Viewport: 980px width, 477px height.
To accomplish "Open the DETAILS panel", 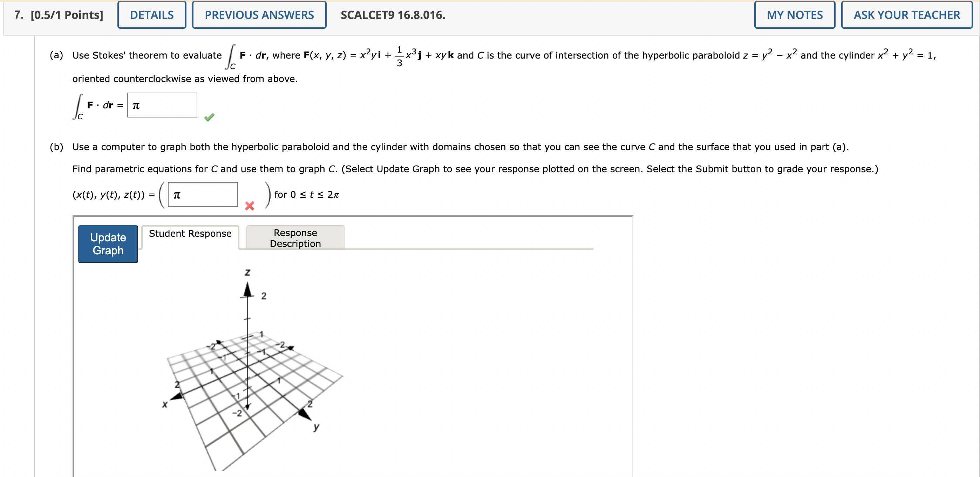I will 151,15.
